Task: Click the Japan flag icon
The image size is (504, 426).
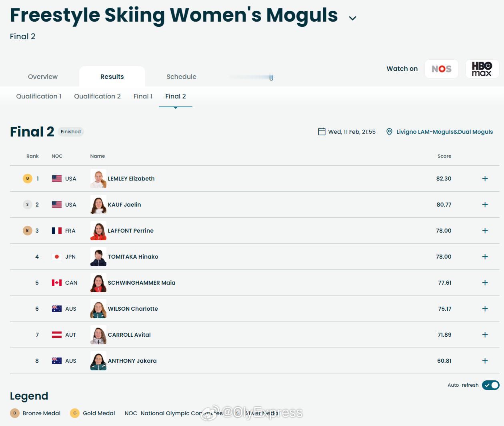Action: pos(57,257)
